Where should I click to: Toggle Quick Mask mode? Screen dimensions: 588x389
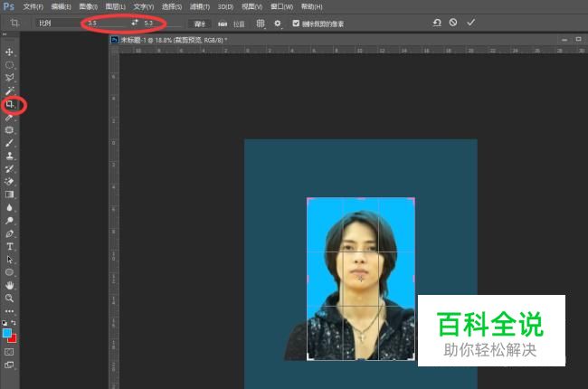[9, 352]
